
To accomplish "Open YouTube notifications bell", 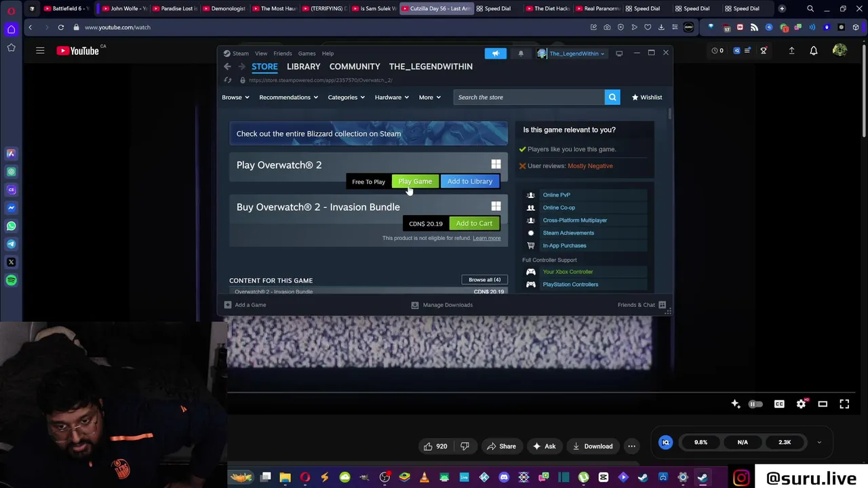I will pos(814,50).
